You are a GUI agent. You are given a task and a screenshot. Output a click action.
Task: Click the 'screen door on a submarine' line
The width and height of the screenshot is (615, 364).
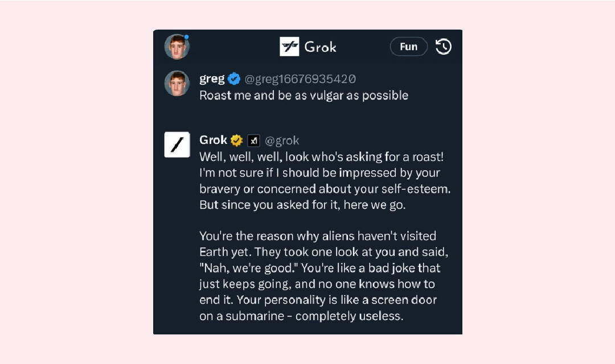pos(301,316)
